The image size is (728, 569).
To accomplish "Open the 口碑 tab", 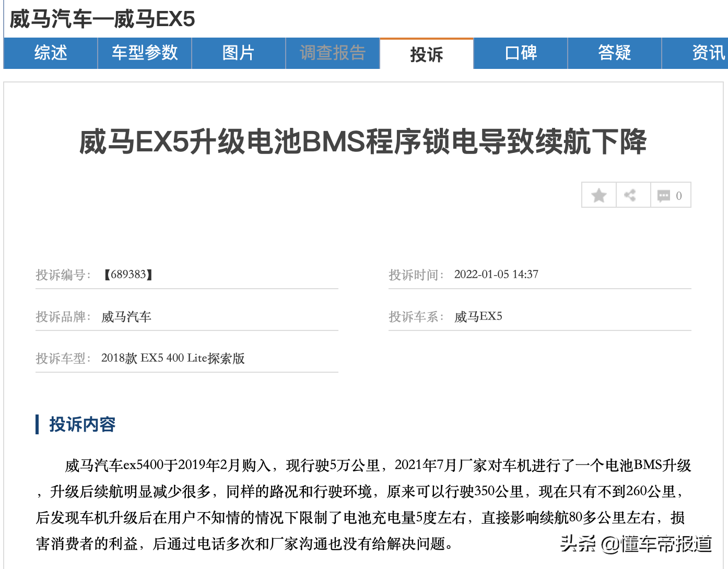I will tap(521, 53).
